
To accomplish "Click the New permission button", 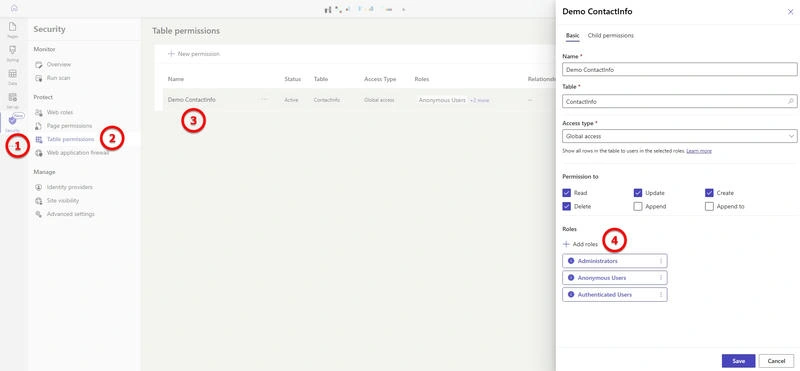I will (194, 54).
